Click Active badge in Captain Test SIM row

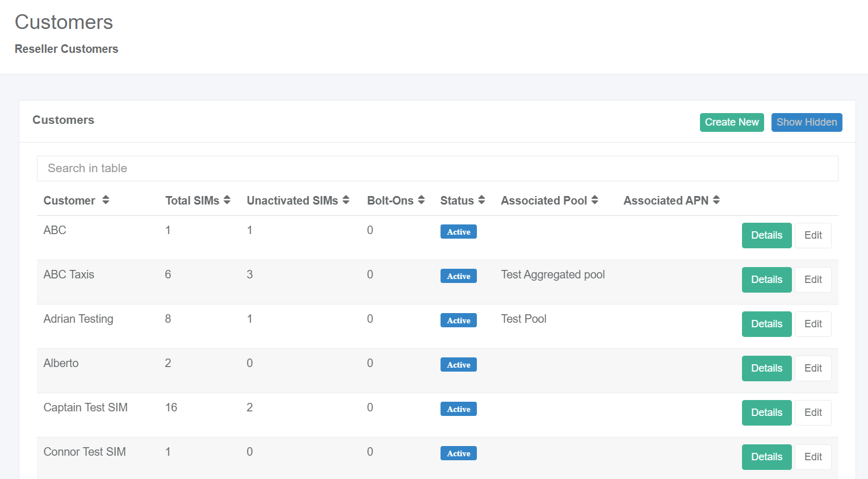[459, 409]
